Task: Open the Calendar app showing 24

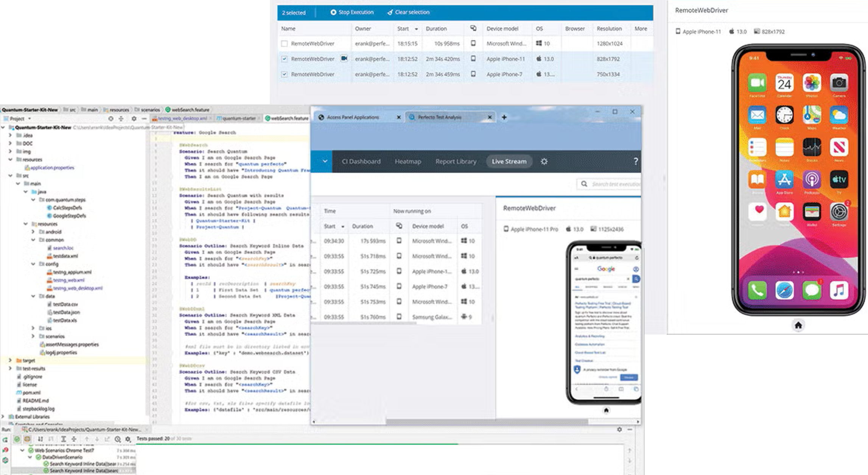Action: pyautogui.click(x=784, y=83)
